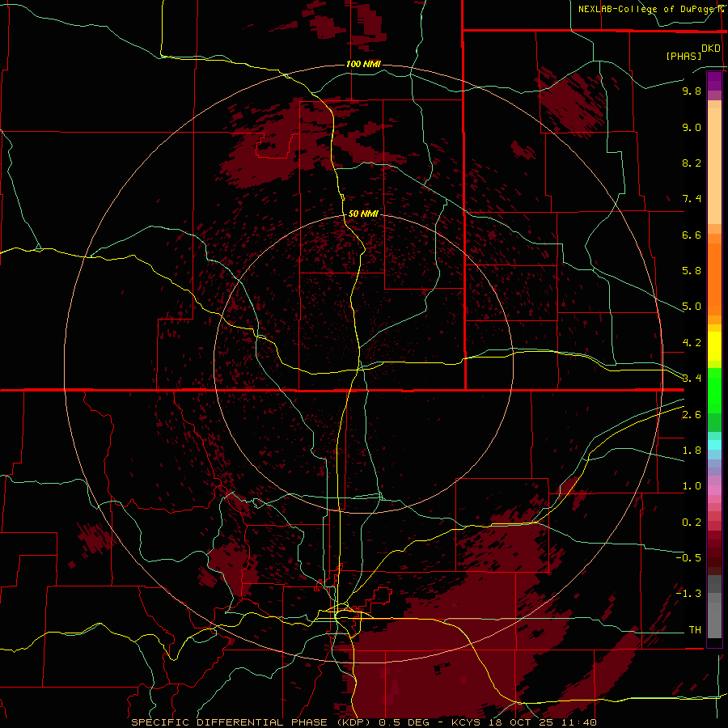Click the 50 NMI range ring label
This screenshot has height=728, width=728.
[x=363, y=214]
